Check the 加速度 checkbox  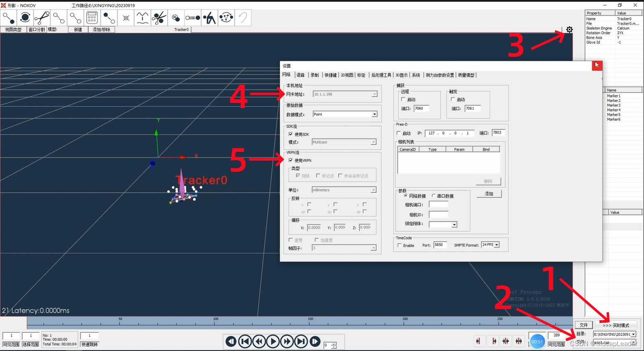317,240
